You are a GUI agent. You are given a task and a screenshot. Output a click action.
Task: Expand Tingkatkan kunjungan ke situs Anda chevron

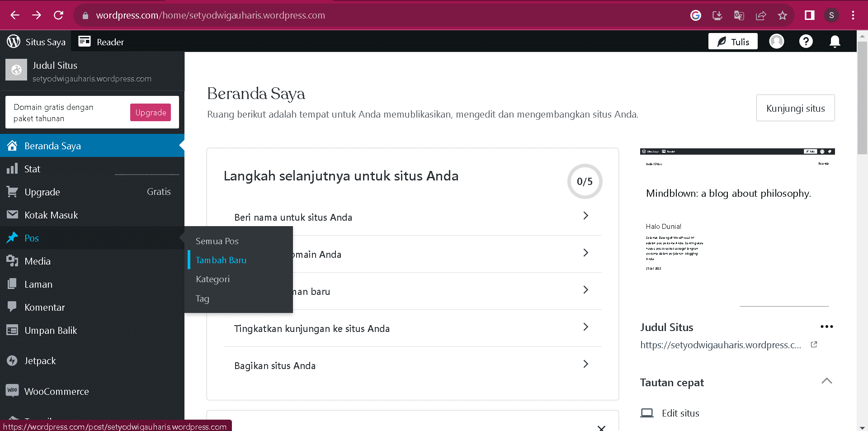[585, 327]
